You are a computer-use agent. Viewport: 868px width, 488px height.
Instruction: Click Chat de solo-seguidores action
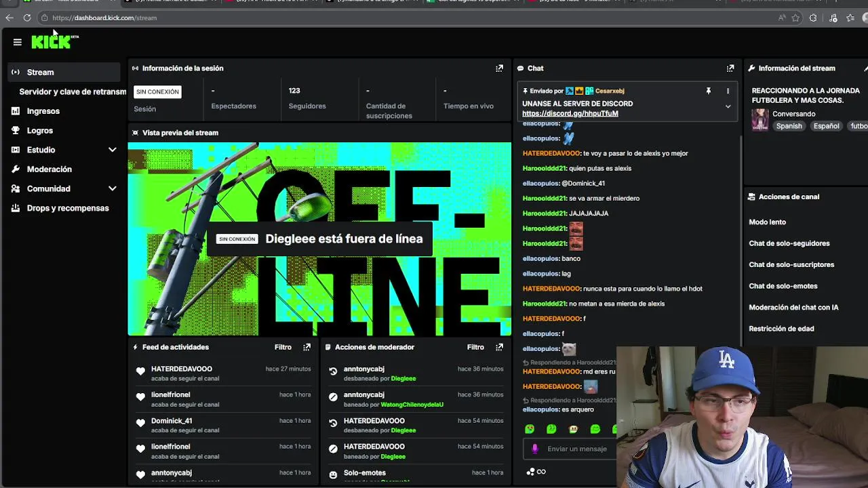789,243
